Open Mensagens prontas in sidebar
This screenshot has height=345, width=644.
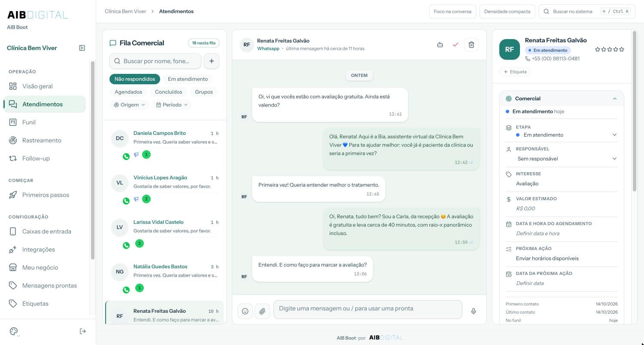pos(45,286)
